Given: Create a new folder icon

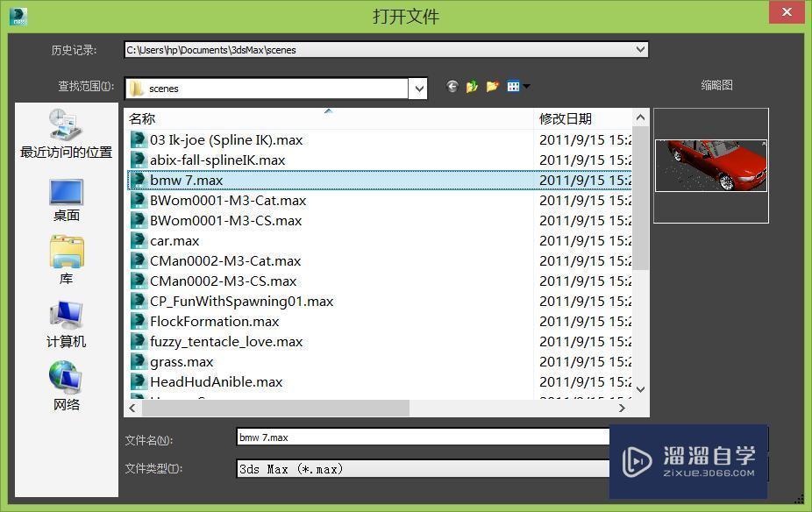Looking at the screenshot, I should (x=493, y=87).
